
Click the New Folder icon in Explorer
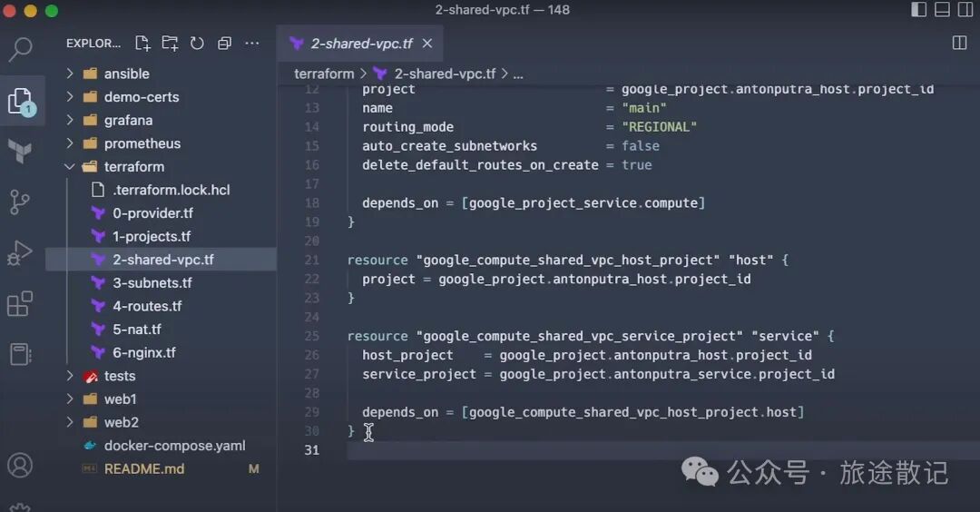[x=170, y=44]
